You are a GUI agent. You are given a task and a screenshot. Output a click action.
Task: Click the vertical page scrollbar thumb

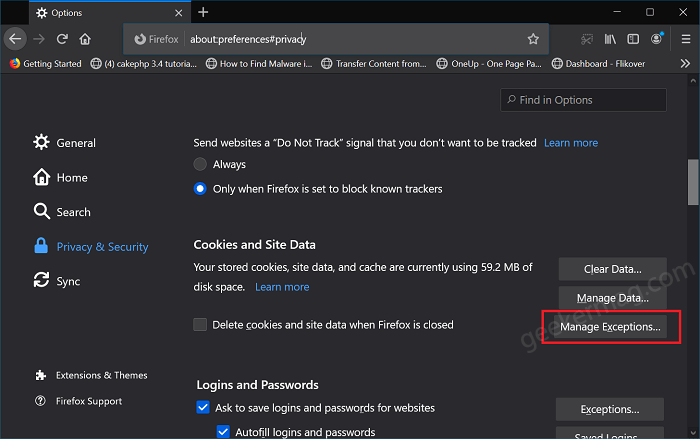coord(693,182)
